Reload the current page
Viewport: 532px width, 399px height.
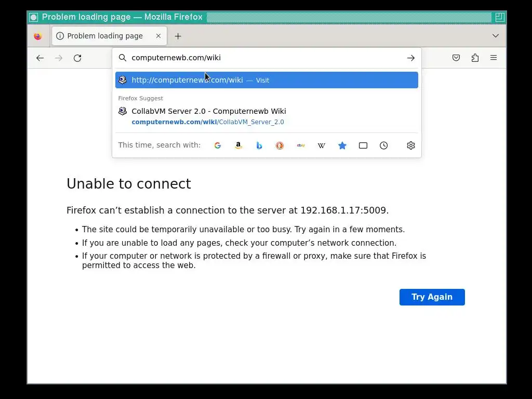(77, 58)
